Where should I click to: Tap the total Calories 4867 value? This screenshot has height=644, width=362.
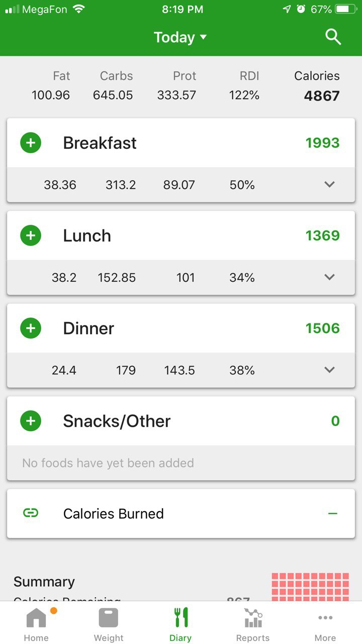(x=322, y=96)
